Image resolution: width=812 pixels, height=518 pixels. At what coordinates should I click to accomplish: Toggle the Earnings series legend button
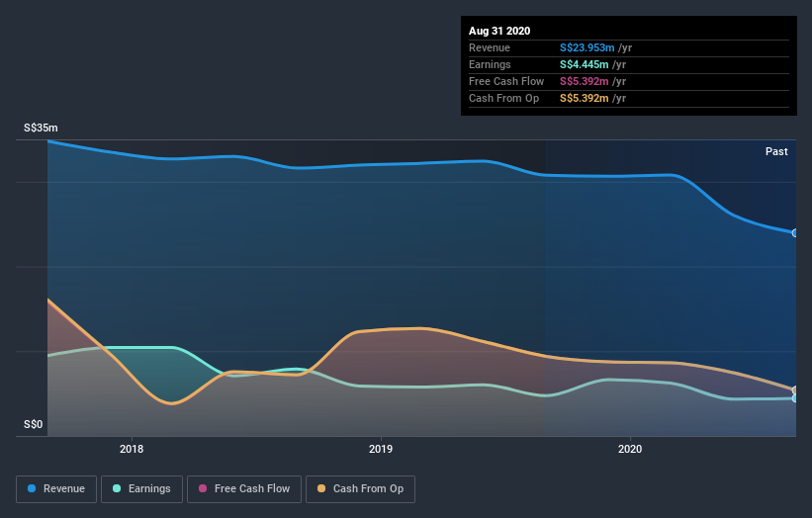tap(141, 489)
